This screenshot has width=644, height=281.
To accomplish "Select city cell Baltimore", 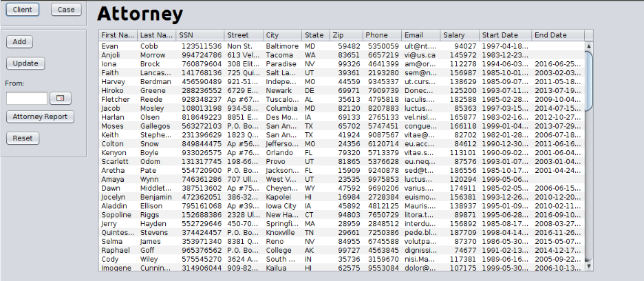I will pos(282,46).
